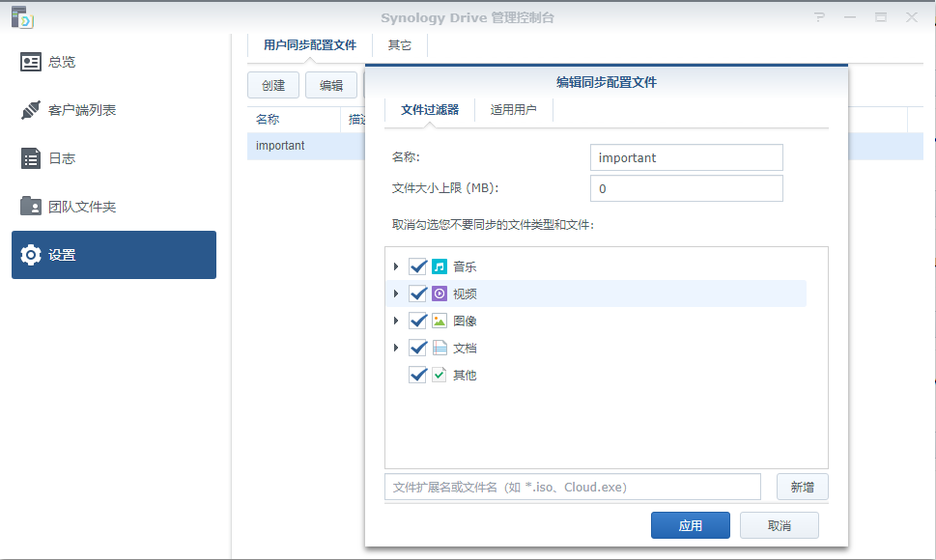Click the team folder (团队文件夹) icon
The image size is (936, 560).
coord(31,207)
